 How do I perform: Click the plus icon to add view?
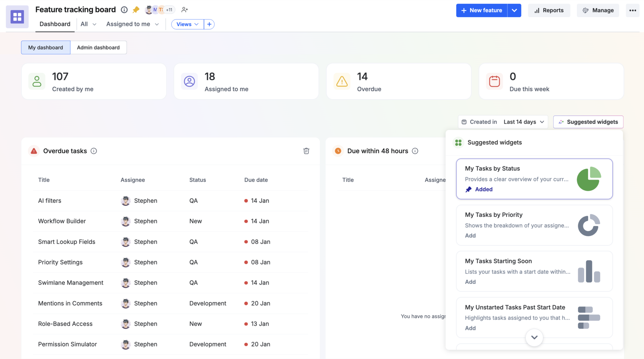[209, 24]
